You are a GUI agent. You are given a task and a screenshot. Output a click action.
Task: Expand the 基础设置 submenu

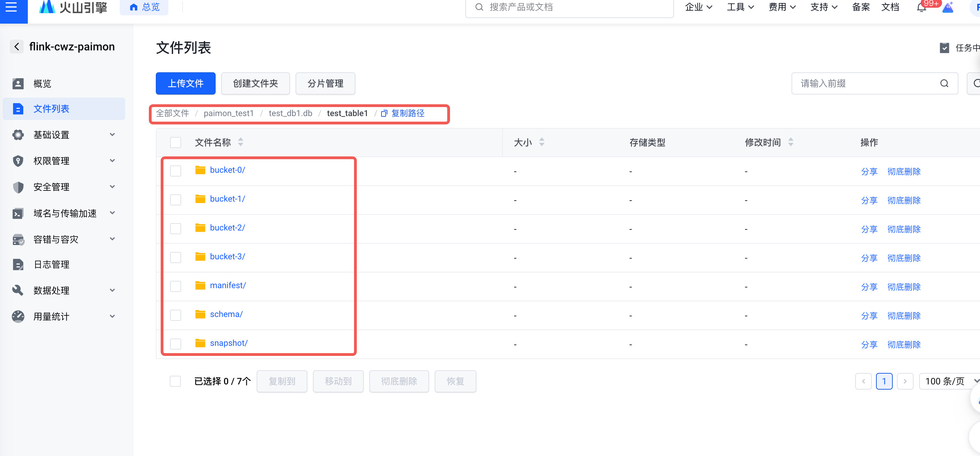tap(112, 135)
